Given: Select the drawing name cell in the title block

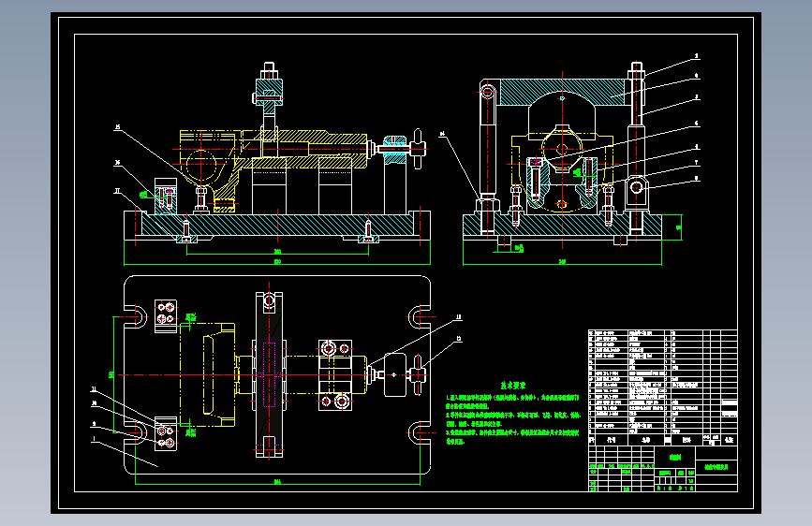Looking at the screenshot, I should pyautogui.click(x=716, y=467).
